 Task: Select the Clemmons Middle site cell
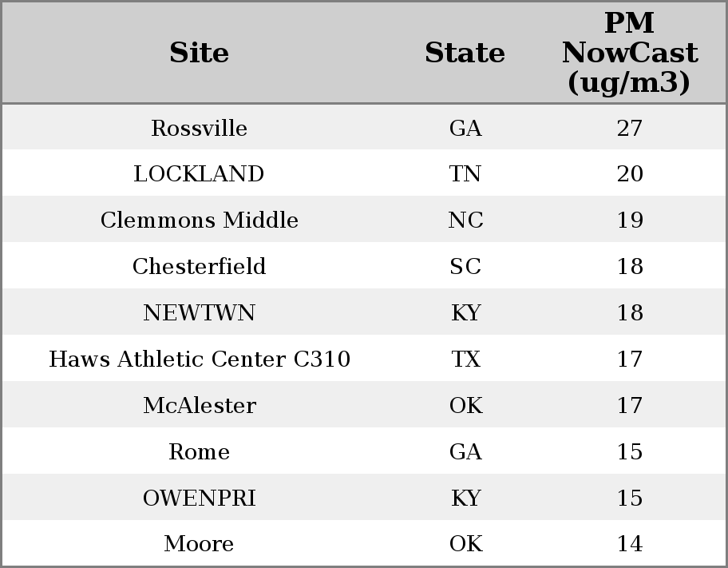click(x=200, y=220)
